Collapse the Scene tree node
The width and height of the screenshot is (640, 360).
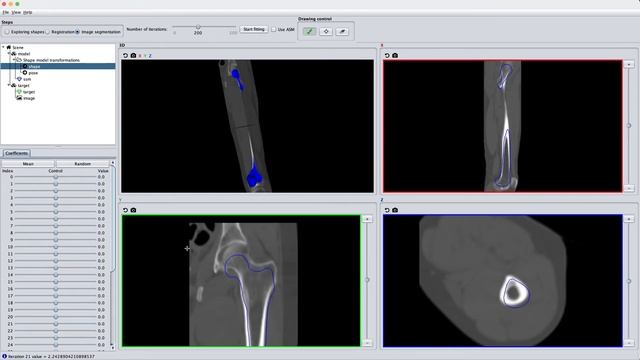pyautogui.click(x=3, y=47)
